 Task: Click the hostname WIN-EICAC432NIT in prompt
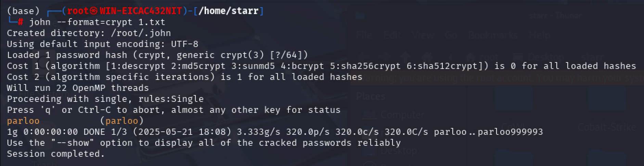click(141, 11)
